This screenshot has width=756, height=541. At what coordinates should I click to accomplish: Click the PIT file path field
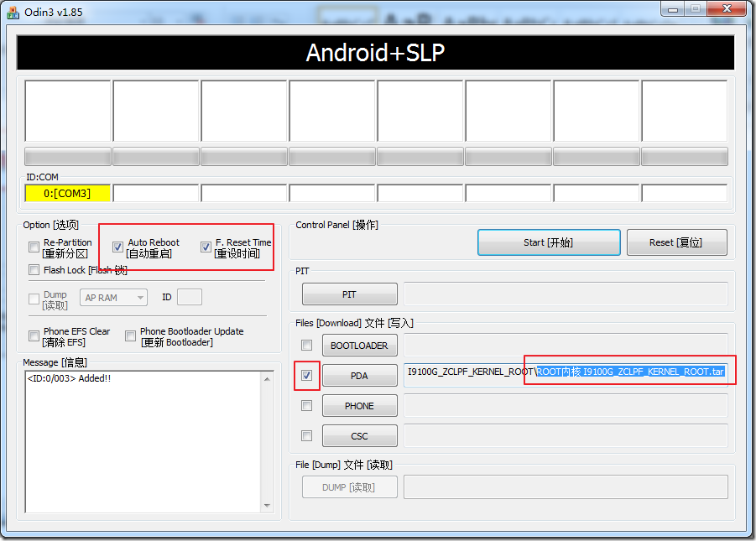(x=566, y=294)
